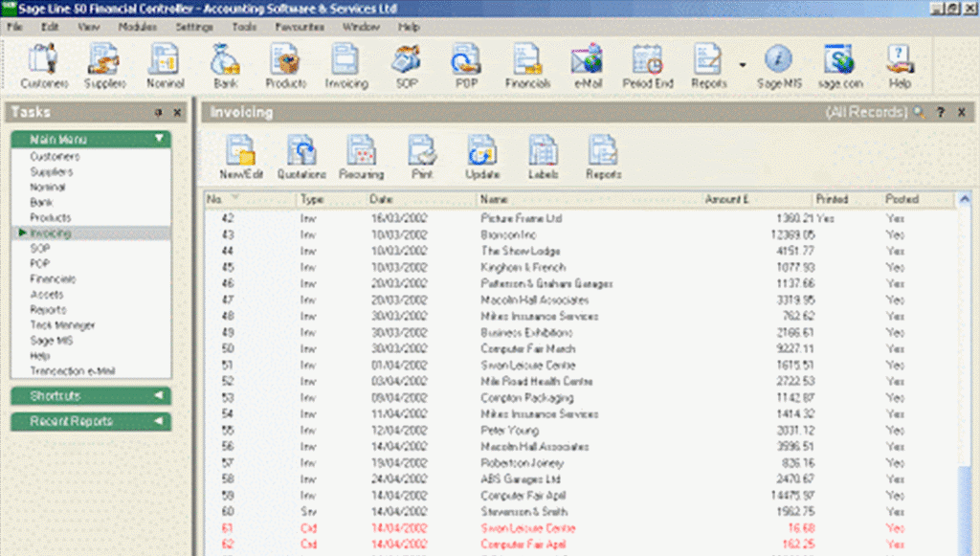The height and width of the screenshot is (556, 980).
Task: Select Financials in the Main Menu list
Action: tap(54, 279)
